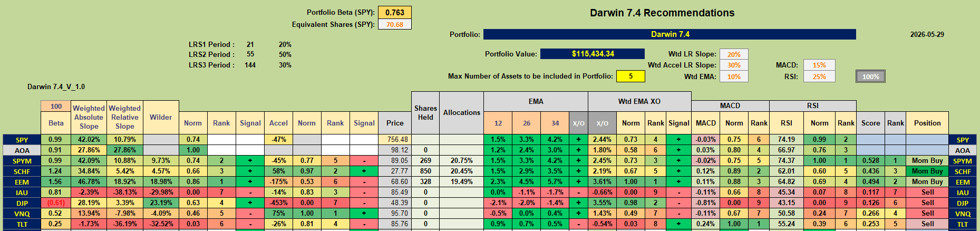Image resolution: width=980 pixels, height=231 pixels.
Task: Select the SPYM score 0.528
Action: pyautogui.click(x=871, y=160)
